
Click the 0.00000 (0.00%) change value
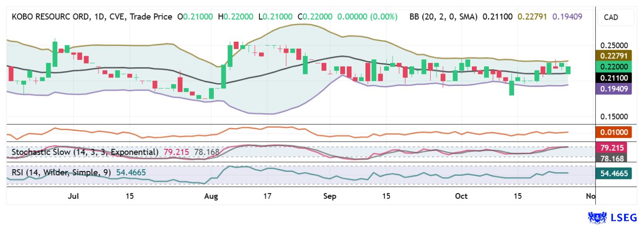pos(367,17)
